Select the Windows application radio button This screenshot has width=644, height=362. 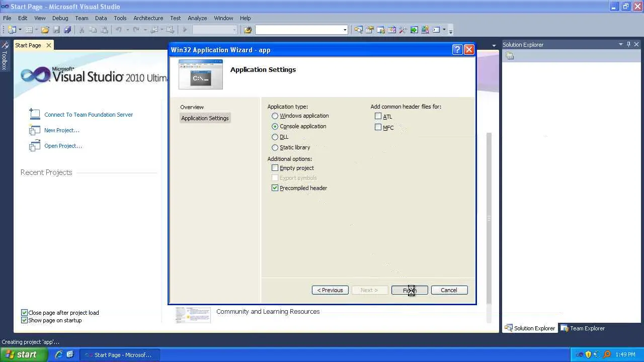(x=275, y=116)
